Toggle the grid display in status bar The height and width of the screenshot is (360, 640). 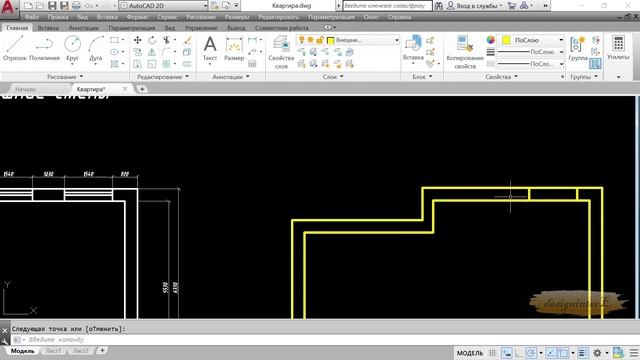[x=493, y=353]
